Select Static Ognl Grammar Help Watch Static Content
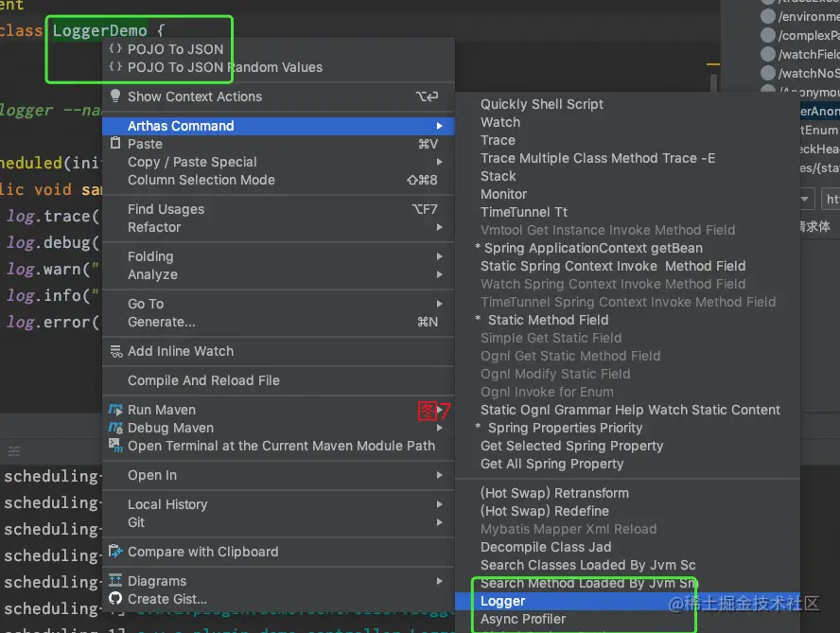Screen dimensions: 840x633 point(627,410)
